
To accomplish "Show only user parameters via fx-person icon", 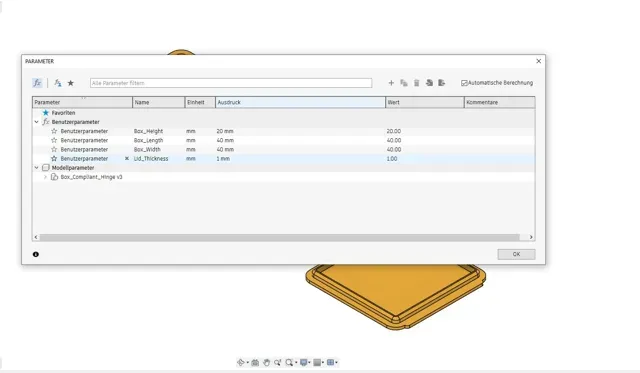I will point(58,83).
